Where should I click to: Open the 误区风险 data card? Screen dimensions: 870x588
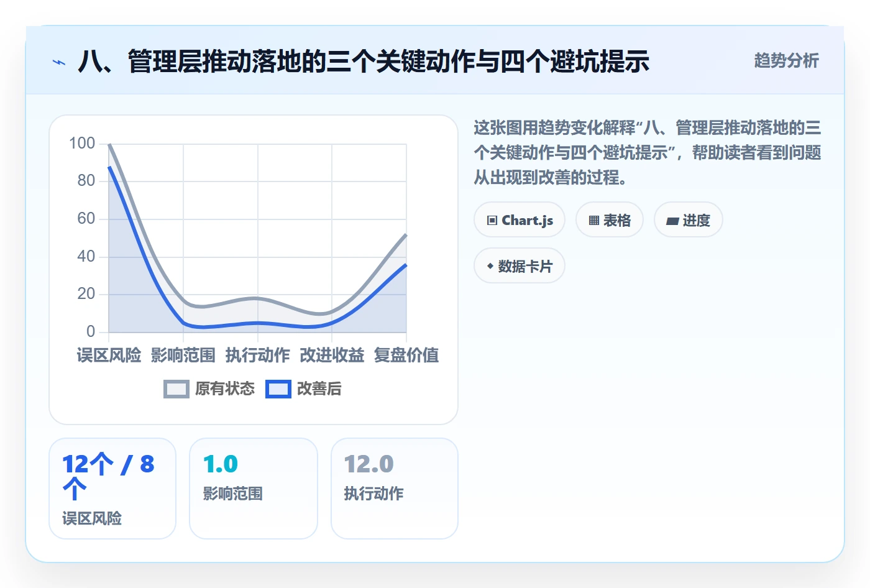112,489
